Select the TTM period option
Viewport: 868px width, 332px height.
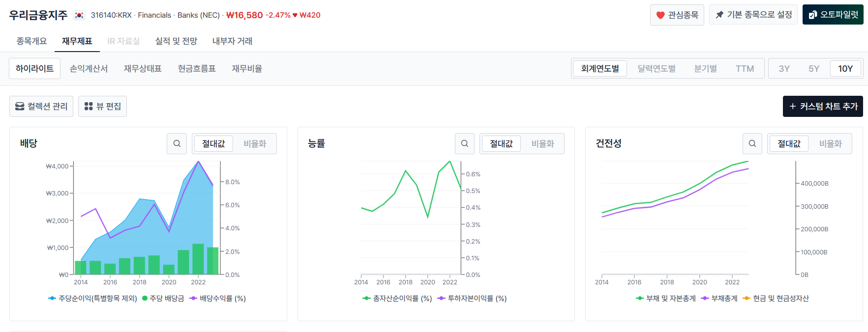point(745,68)
